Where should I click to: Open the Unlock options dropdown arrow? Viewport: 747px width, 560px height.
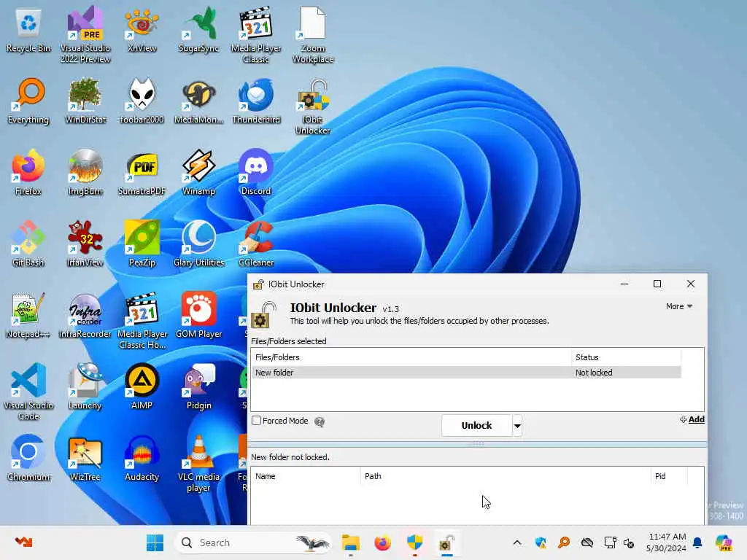click(x=517, y=425)
